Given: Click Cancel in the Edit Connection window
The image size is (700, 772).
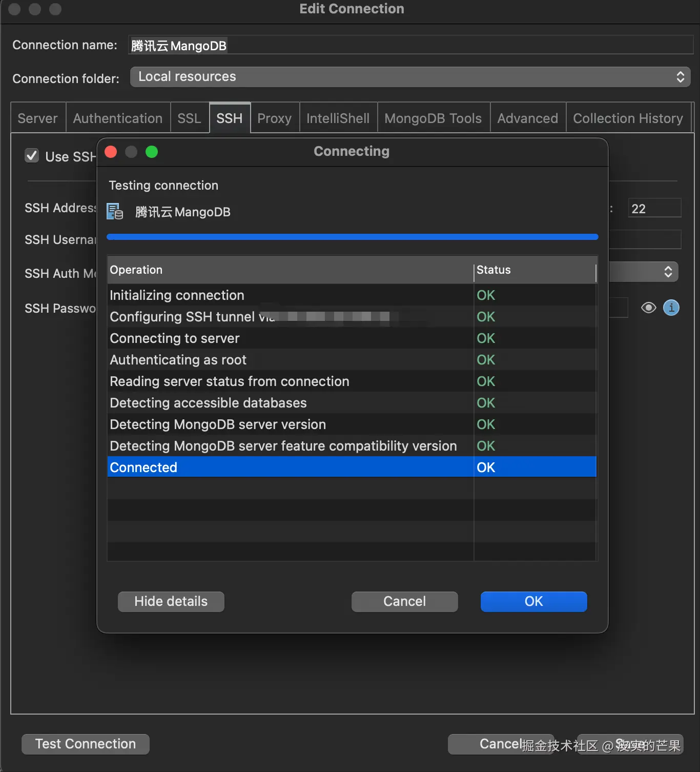Looking at the screenshot, I should click(501, 744).
